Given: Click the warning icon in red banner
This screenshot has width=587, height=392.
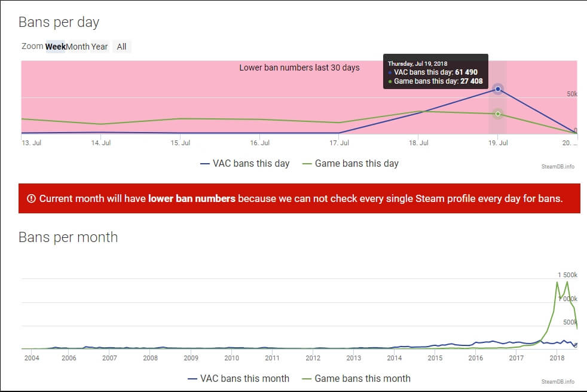Looking at the screenshot, I should (30, 198).
